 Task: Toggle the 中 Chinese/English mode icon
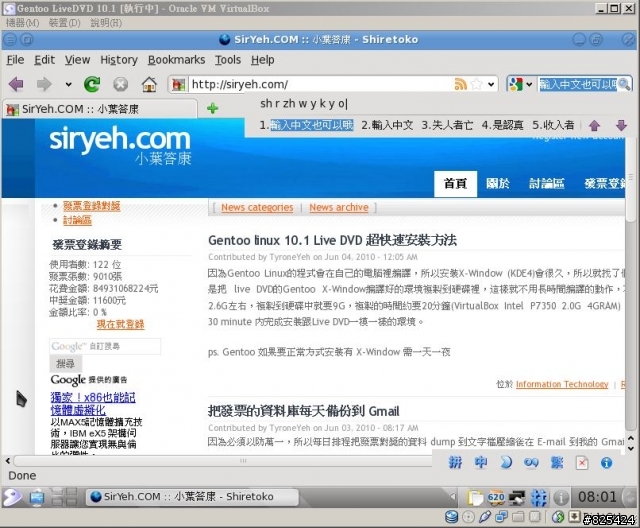click(x=481, y=463)
